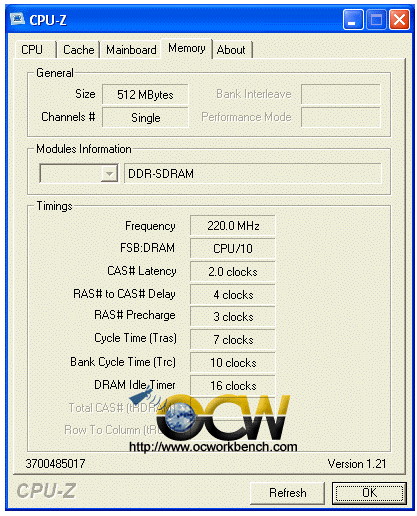This screenshot has height=516, width=417.
Task: Confirm with the OK button
Action: pos(369,493)
